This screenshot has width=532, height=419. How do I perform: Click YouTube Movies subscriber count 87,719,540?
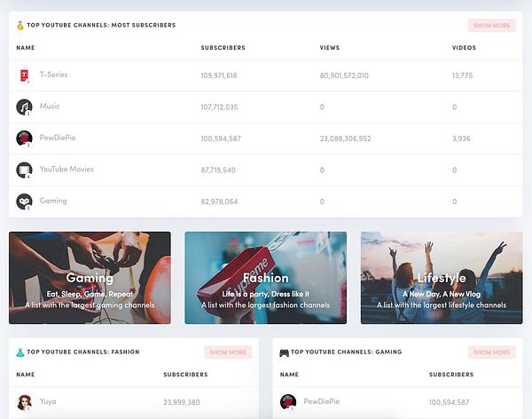218,170
